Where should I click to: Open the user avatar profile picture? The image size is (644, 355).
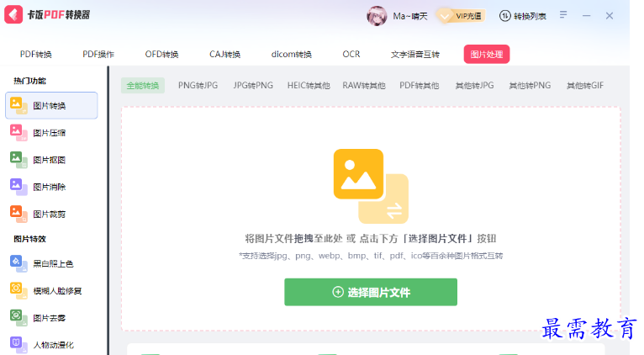377,16
